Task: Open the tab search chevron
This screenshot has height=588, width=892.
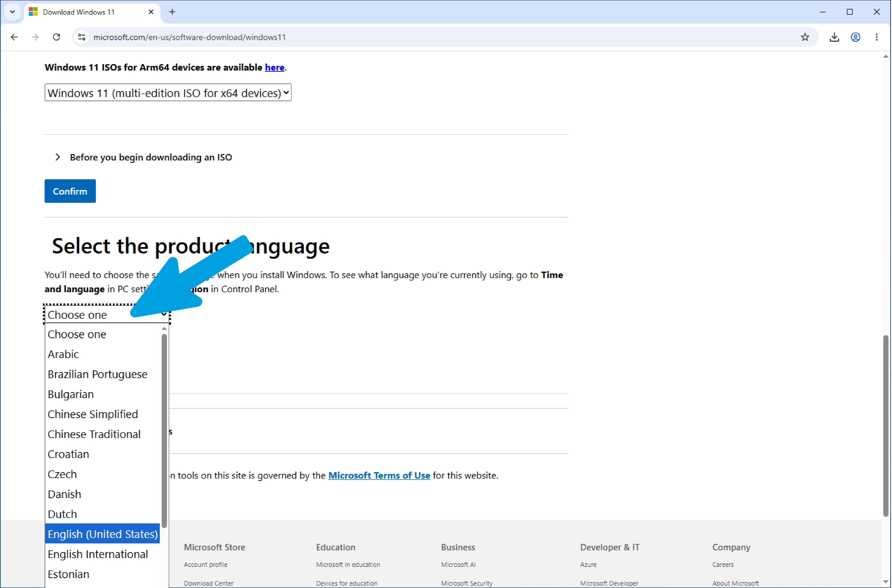Action: click(x=12, y=12)
